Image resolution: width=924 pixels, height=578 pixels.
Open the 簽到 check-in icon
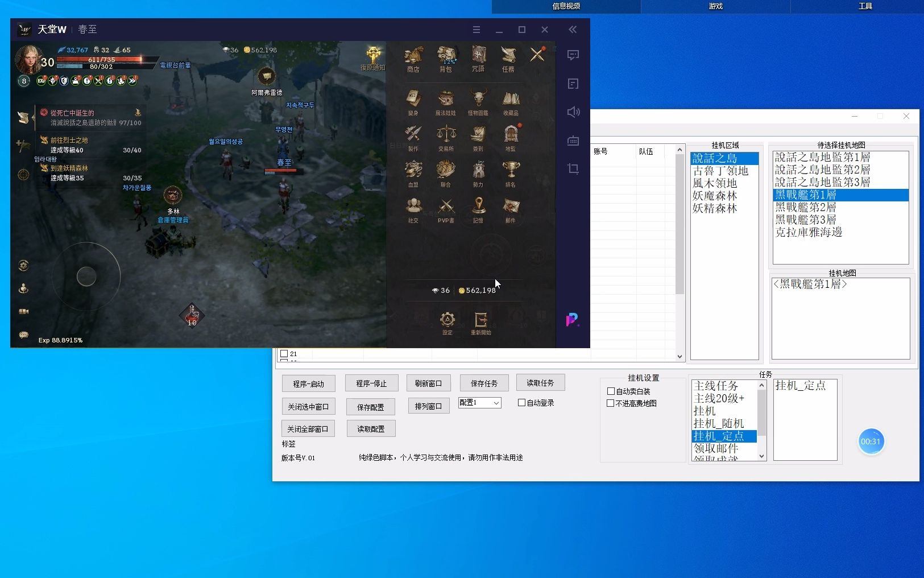(x=478, y=138)
